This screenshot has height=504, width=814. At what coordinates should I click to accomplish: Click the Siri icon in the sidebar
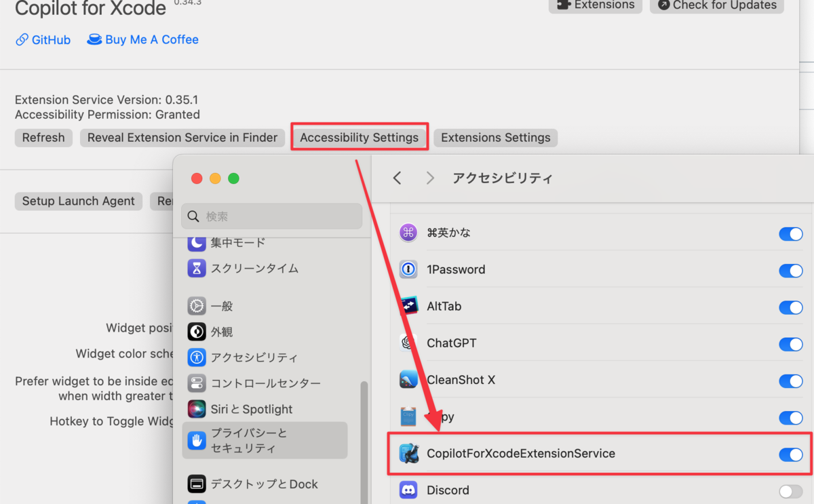click(x=197, y=409)
